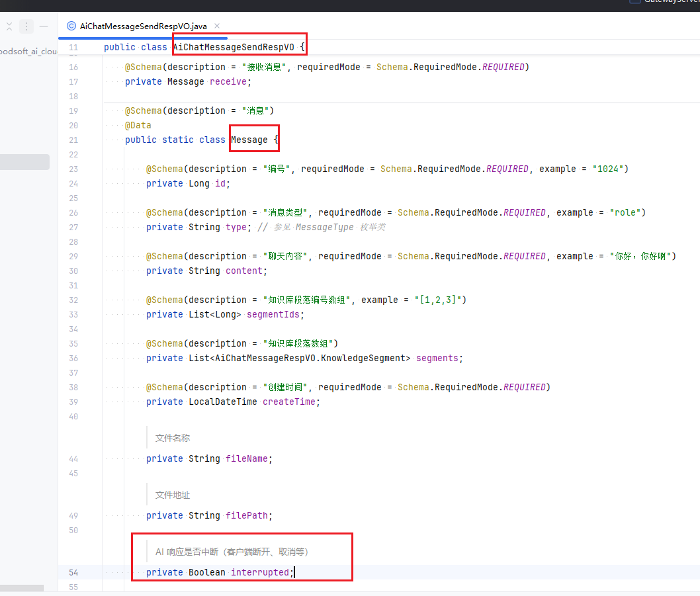Image resolution: width=700 pixels, height=596 pixels.
Task: Click the 'filePath' field name on line 49
Action: 246,516
